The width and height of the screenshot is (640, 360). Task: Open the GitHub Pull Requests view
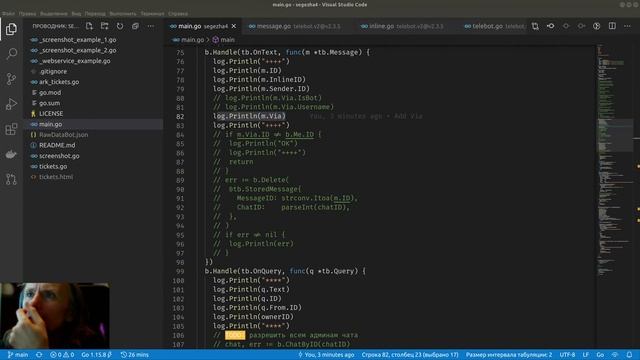tap(11, 179)
